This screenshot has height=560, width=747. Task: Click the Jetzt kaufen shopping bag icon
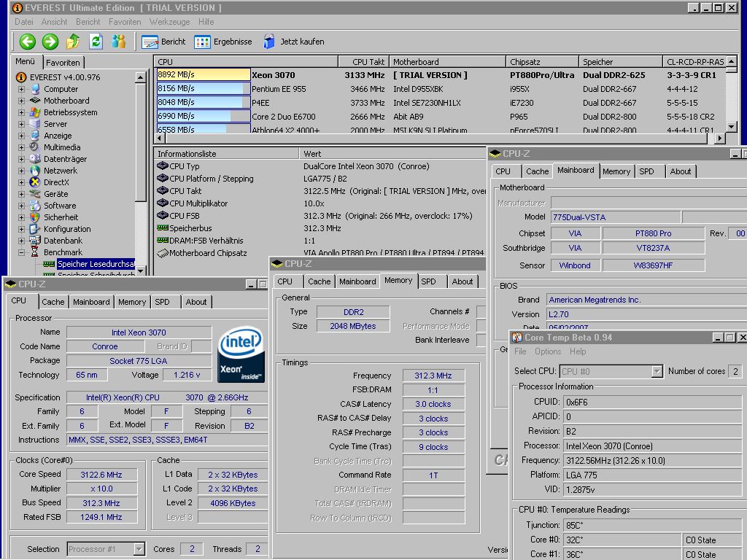(269, 42)
